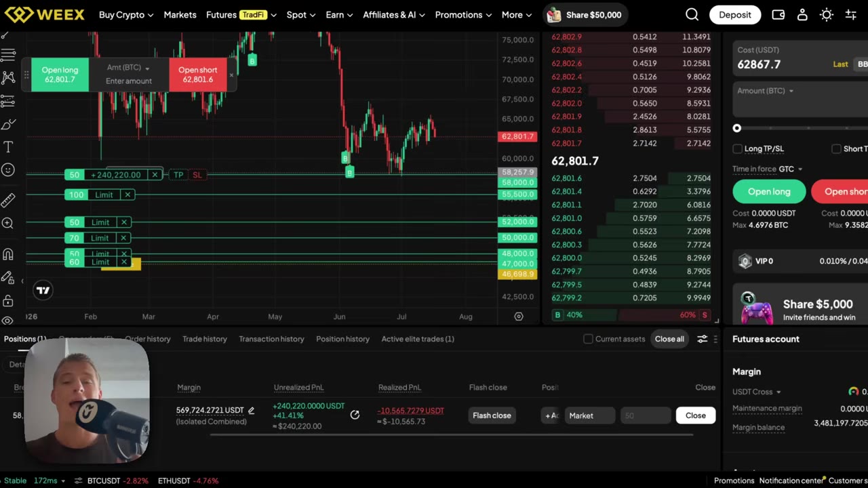868x488 pixels.
Task: Tick the Current assets checkbox
Action: 588,339
